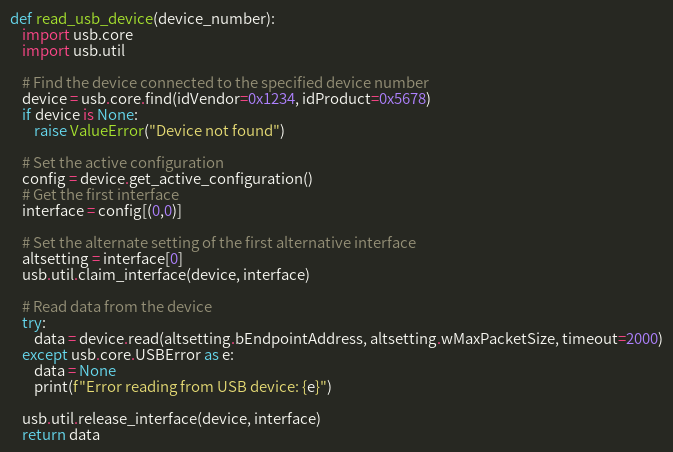
Task: Click the 'except usb.core.USBError as e:' line
Action: (128, 355)
